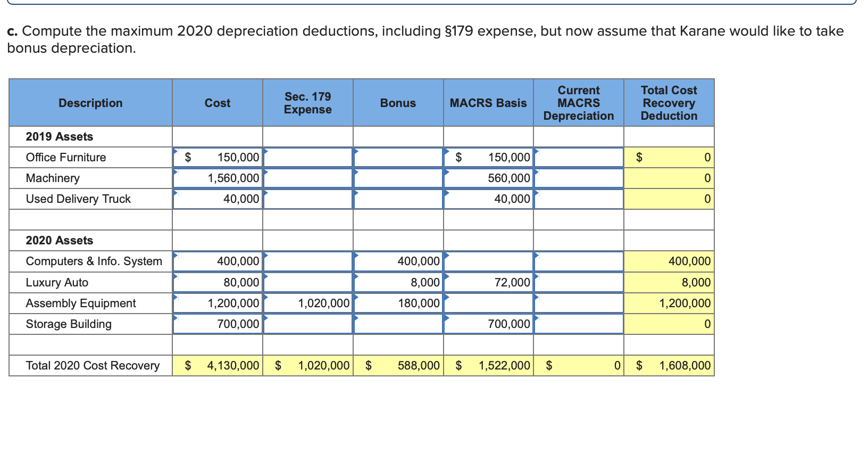Edit Office Furniture Current MACRS Depreciation cell

[579, 158]
